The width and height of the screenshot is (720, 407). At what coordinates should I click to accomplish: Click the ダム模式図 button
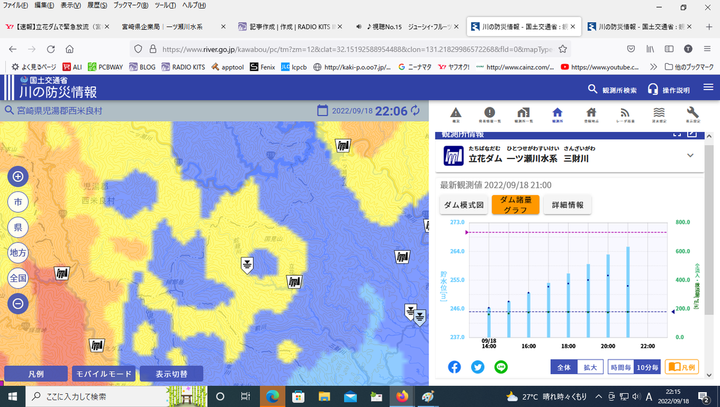coord(464,205)
